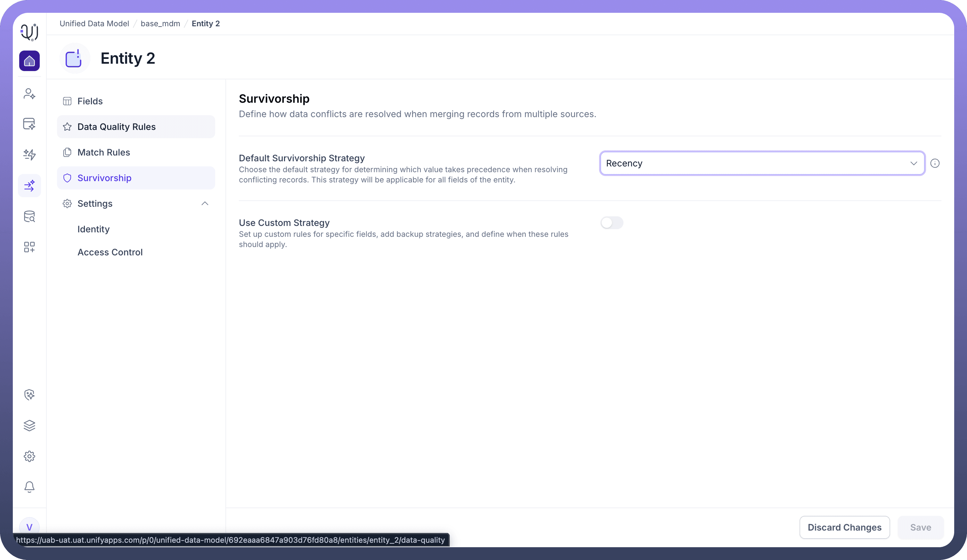Open the Default Survivorship Strategy dropdown

[762, 164]
